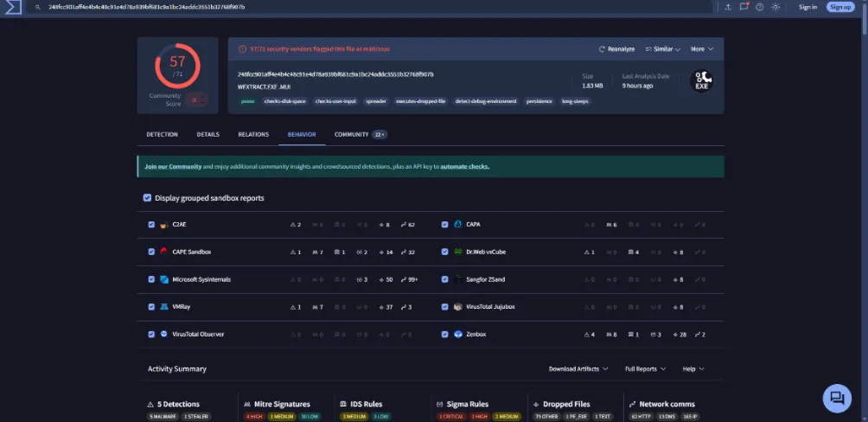The width and height of the screenshot is (868, 422).
Task: Open the floating chat bubble button
Action: tap(837, 398)
